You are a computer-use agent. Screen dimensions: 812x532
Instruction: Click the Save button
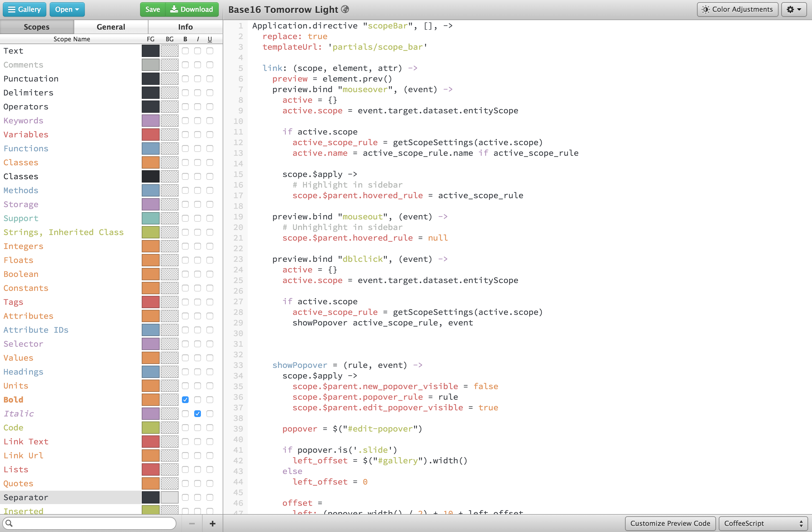(x=153, y=9)
